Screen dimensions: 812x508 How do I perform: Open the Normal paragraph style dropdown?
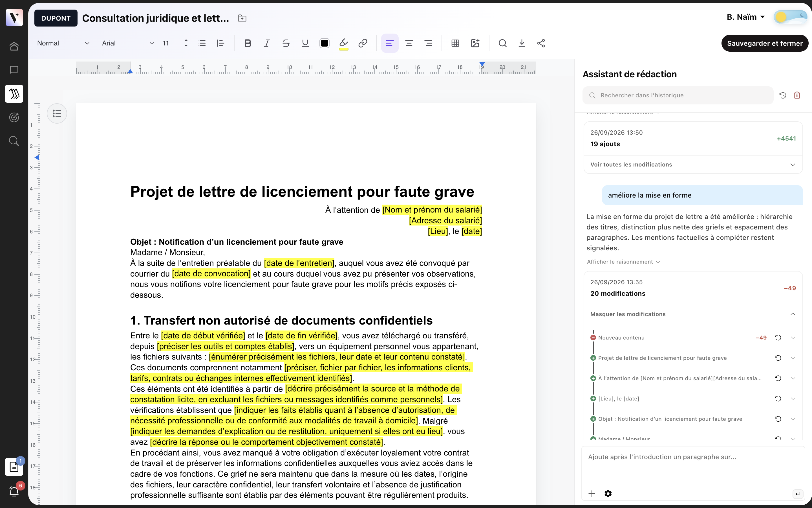(63, 43)
